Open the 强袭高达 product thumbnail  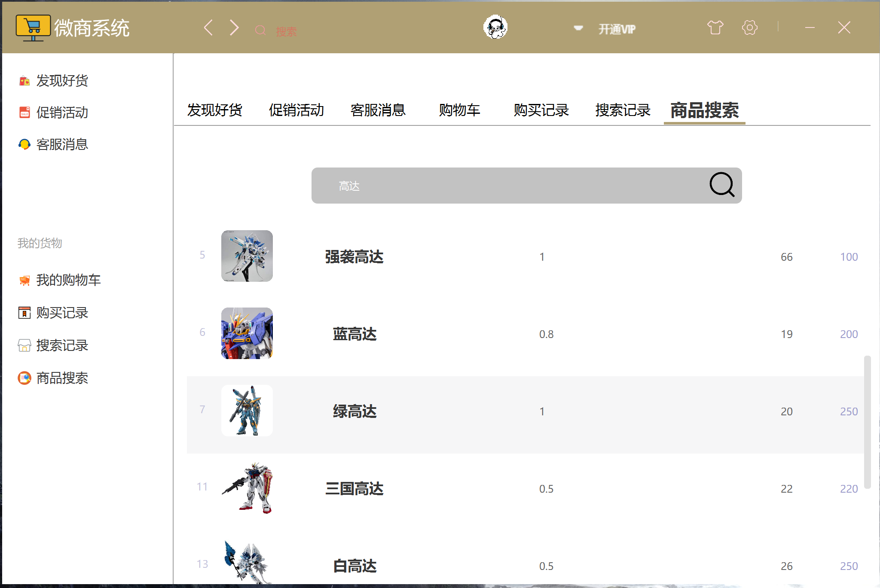[x=247, y=256]
